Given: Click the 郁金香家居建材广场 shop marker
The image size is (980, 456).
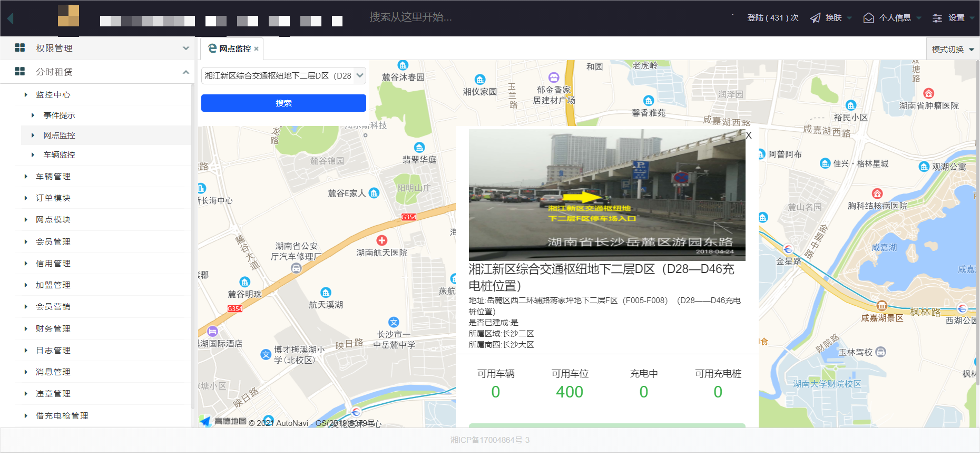Looking at the screenshot, I should click(x=554, y=77).
